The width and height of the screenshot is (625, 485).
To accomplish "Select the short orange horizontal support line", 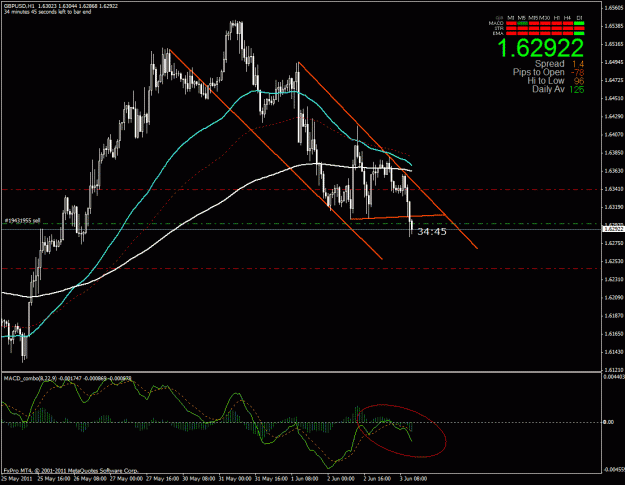I will 397,217.
